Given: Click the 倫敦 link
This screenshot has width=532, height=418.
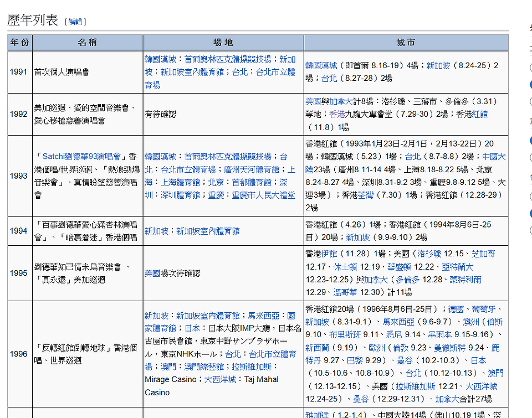Looking at the screenshot, I should pos(400,348).
